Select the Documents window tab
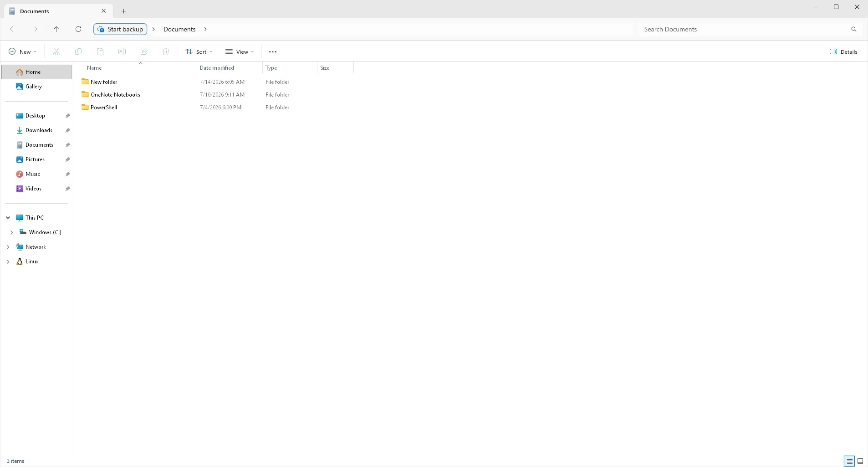The image size is (868, 467). (58, 11)
